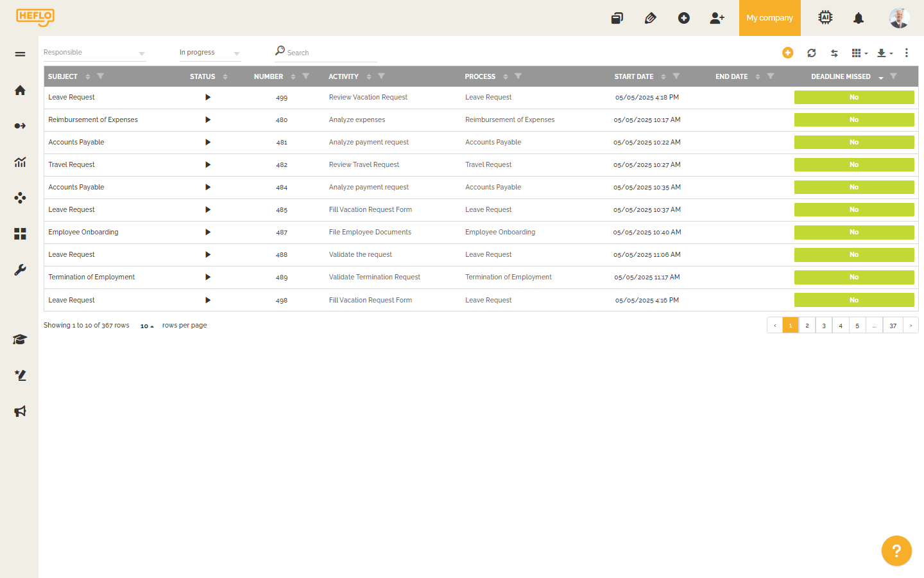Viewport: 924px width, 578px height.
Task: Open the megaphone announcements icon
Action: (20, 411)
